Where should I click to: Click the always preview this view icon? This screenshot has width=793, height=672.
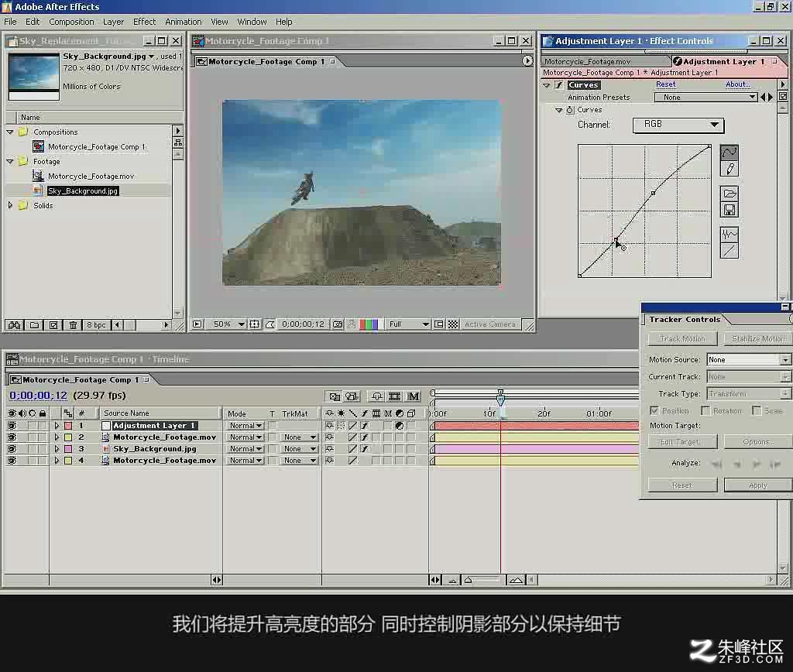click(197, 324)
